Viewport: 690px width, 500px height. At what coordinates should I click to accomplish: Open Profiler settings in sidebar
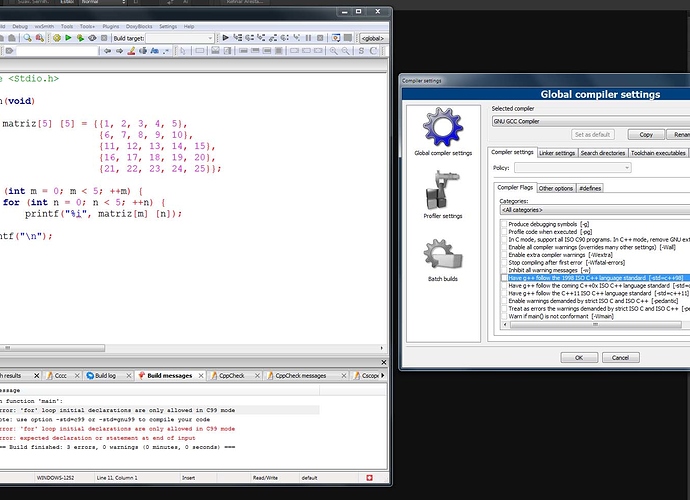[443, 195]
